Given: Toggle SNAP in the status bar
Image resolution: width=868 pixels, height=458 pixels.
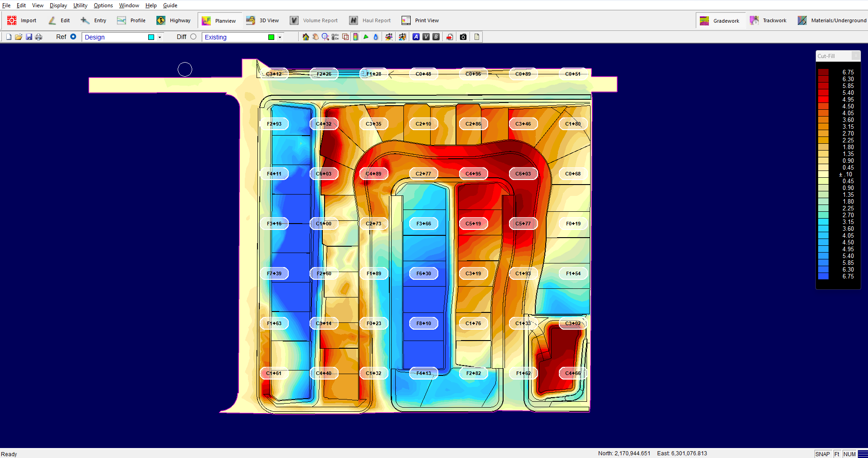Looking at the screenshot, I should 822,454.
